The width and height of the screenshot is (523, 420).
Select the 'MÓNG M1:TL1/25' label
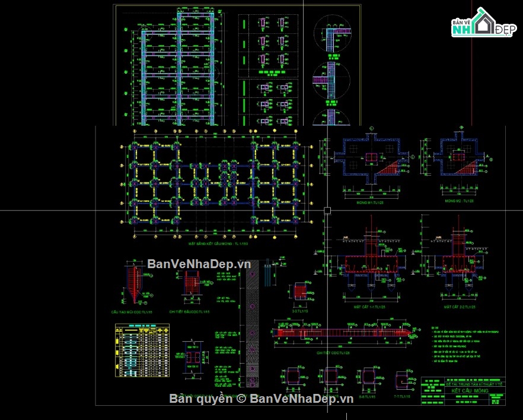[x=371, y=202]
